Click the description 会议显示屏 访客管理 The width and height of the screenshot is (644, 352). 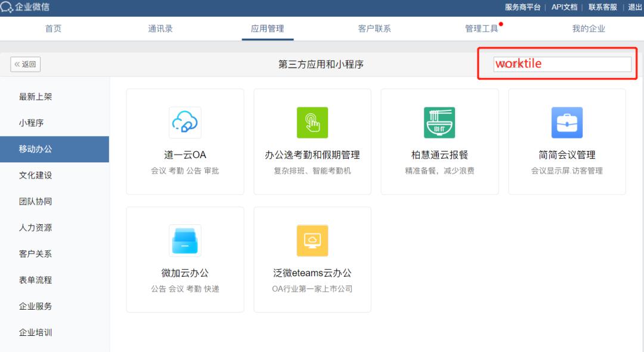[567, 171]
